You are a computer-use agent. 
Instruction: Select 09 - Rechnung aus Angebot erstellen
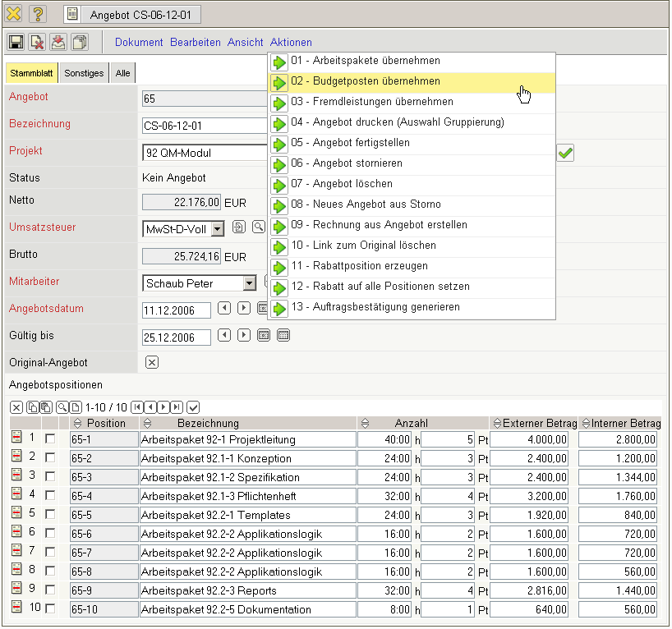coord(379,225)
